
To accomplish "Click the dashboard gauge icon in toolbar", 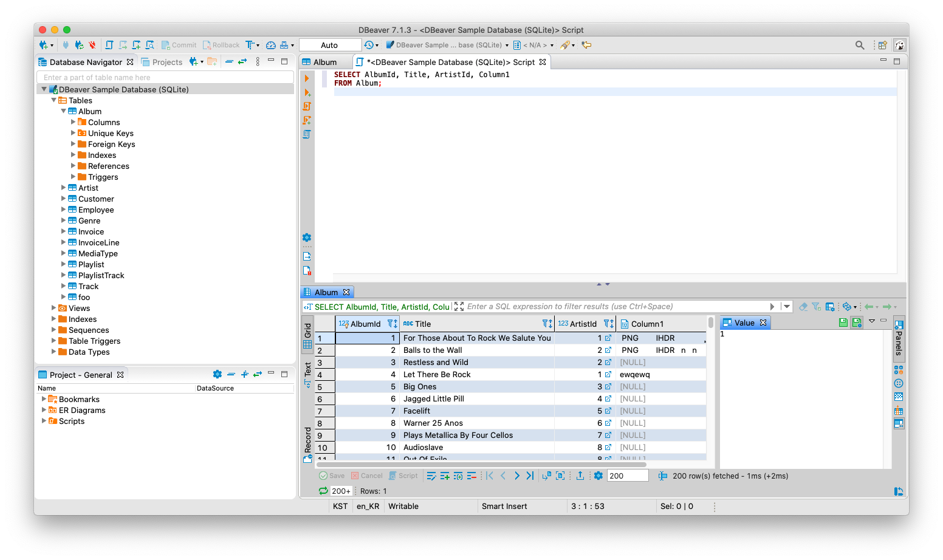I will 271,45.
